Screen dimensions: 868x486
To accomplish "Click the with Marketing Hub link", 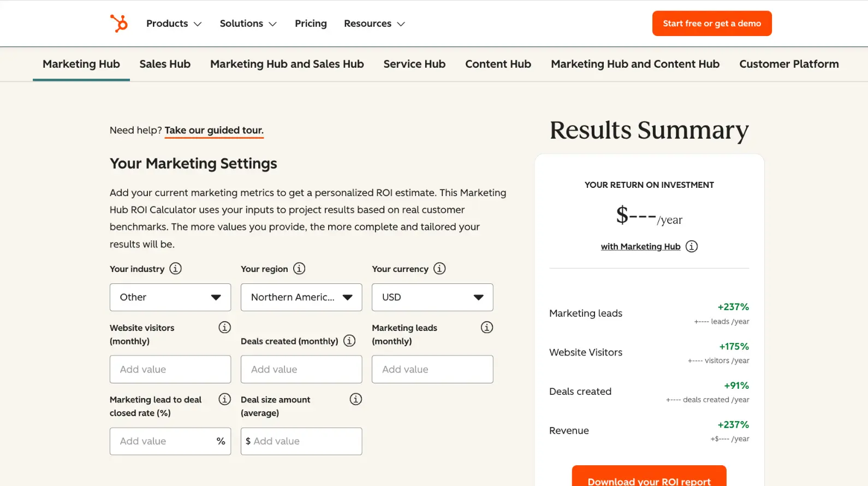I will point(641,246).
